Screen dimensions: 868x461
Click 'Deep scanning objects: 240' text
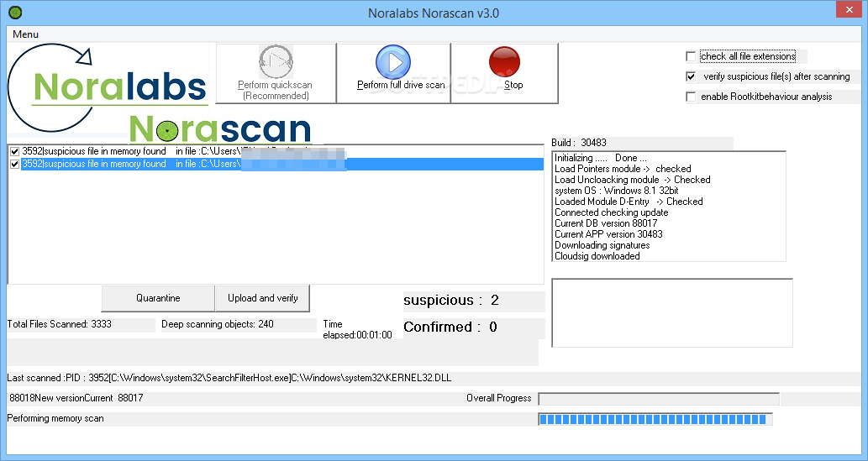click(218, 324)
